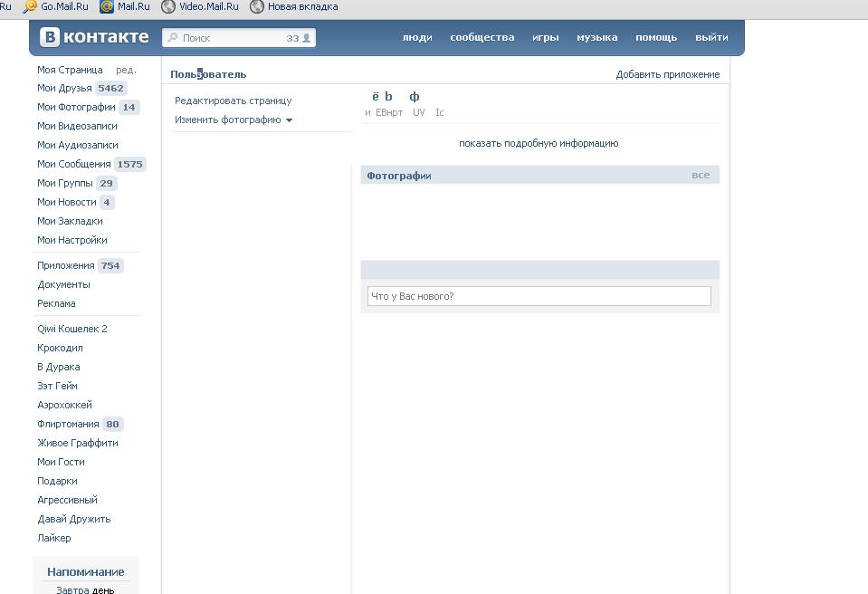Click the search magnifier icon

[x=173, y=37]
